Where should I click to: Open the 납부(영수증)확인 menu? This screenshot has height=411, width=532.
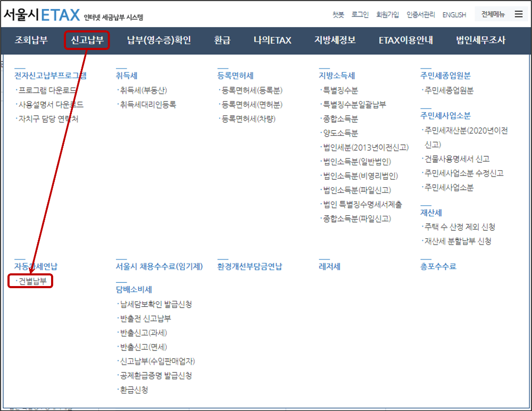coord(158,39)
